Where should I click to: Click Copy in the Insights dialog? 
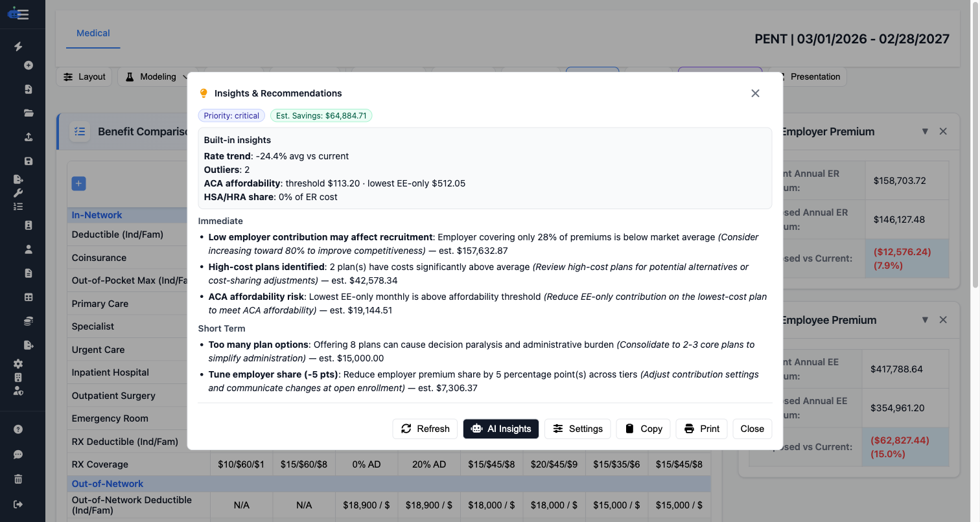(x=643, y=429)
